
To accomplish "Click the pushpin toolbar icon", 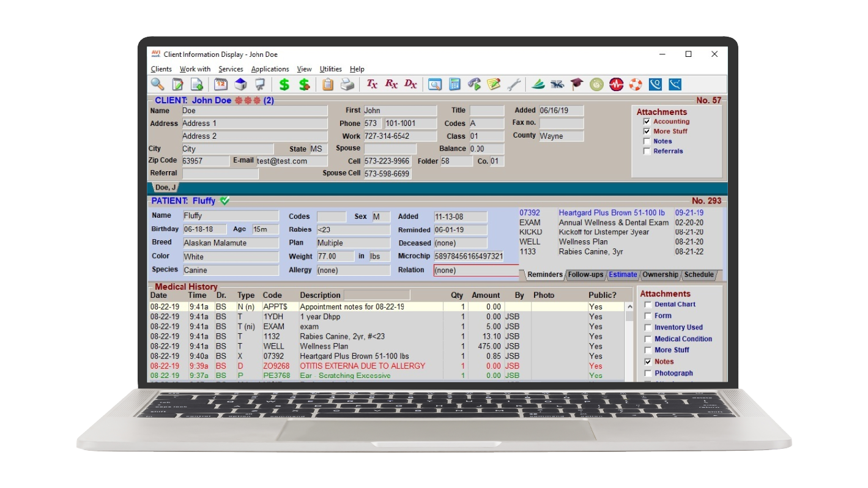I will pos(260,84).
